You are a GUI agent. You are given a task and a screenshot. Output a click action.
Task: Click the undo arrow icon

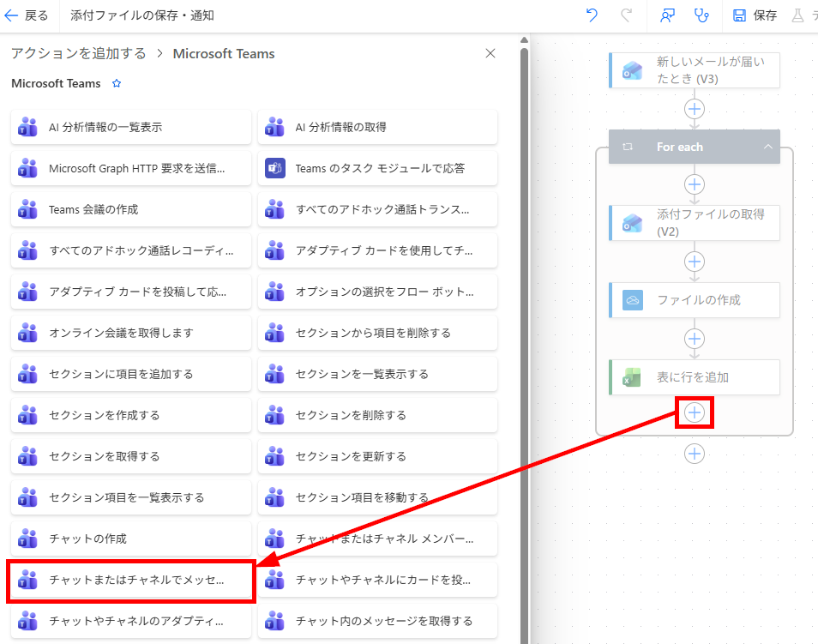(592, 15)
